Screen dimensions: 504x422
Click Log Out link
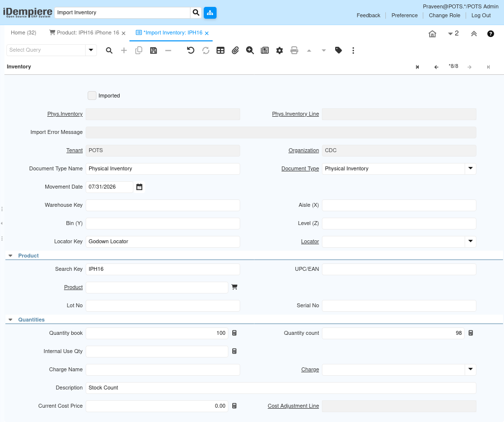[x=481, y=15]
